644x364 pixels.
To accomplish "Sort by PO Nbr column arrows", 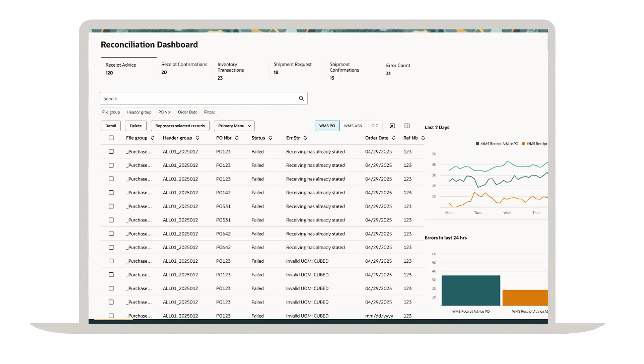I will (237, 138).
